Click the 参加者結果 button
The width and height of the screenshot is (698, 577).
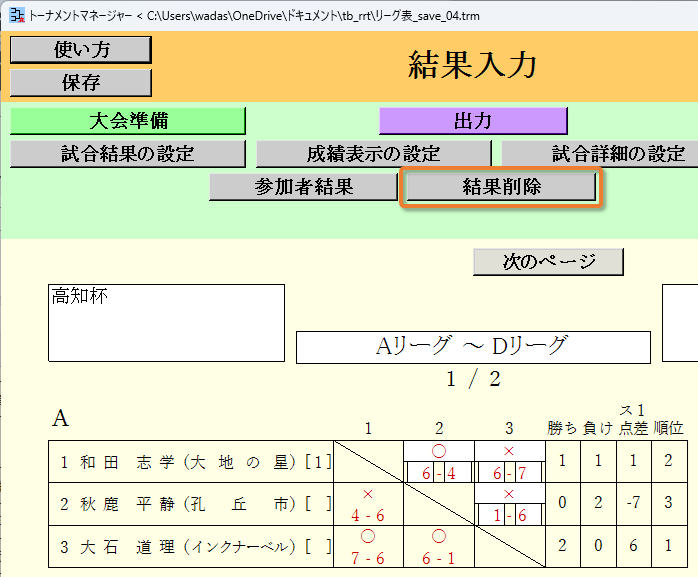304,187
